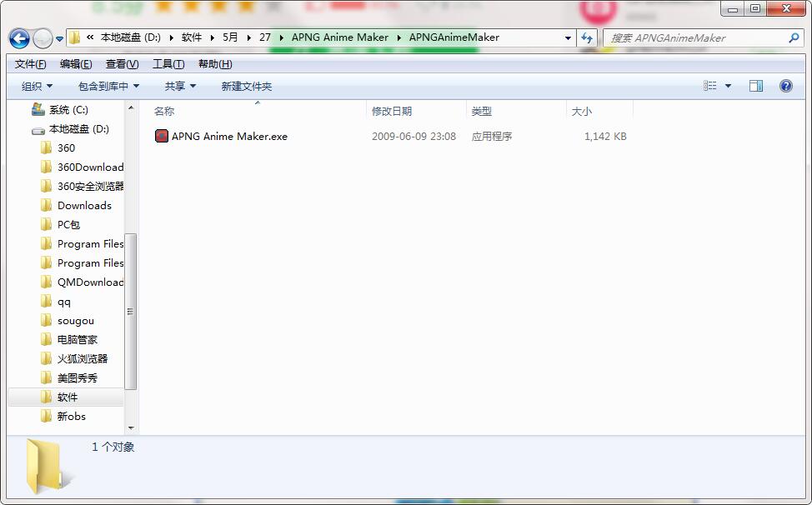Click the search magnifier icon

point(794,37)
